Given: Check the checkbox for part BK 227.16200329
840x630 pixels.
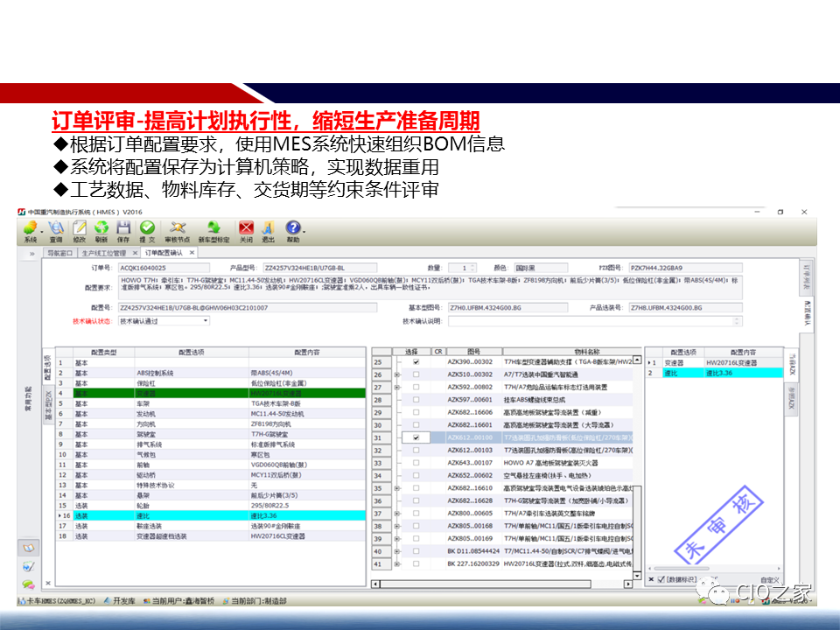Looking at the screenshot, I should tap(416, 563).
